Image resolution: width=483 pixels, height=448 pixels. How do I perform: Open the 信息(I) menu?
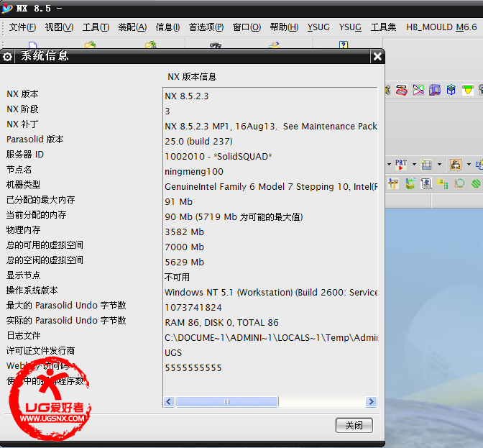(168, 27)
